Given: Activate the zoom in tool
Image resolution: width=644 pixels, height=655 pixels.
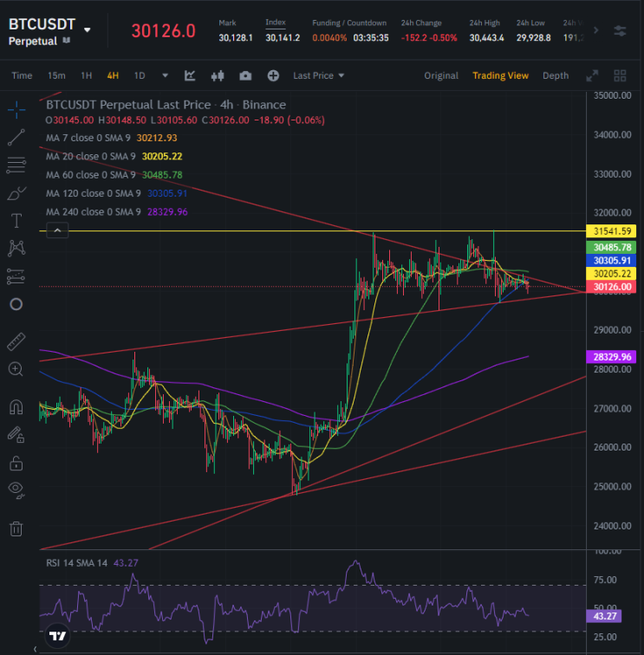Looking at the screenshot, I should pos(16,369).
